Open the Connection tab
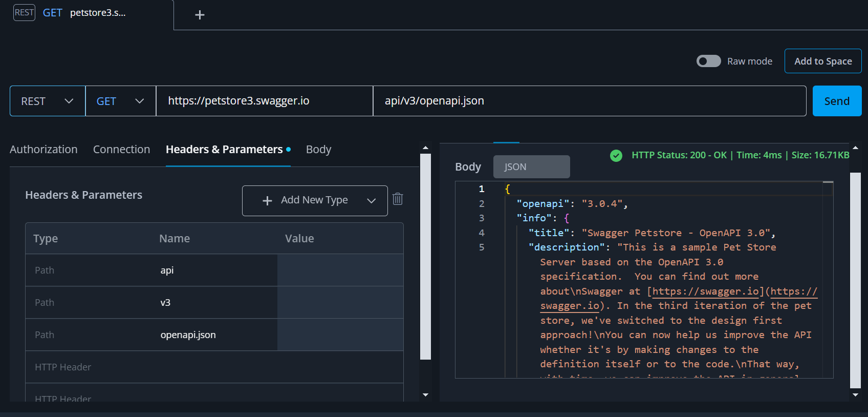This screenshot has width=868, height=417. (121, 149)
